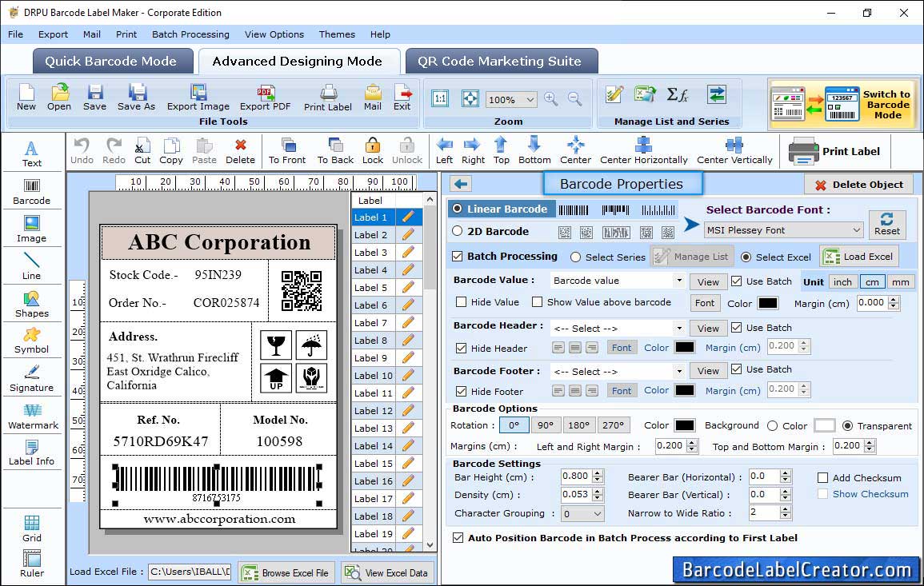Center object Horizontally
The image size is (924, 586).
pos(643,151)
